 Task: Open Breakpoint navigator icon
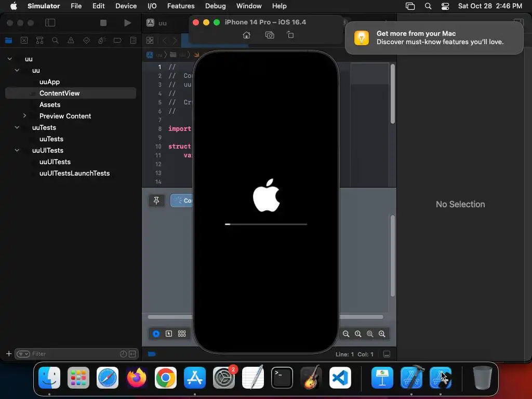point(117,41)
